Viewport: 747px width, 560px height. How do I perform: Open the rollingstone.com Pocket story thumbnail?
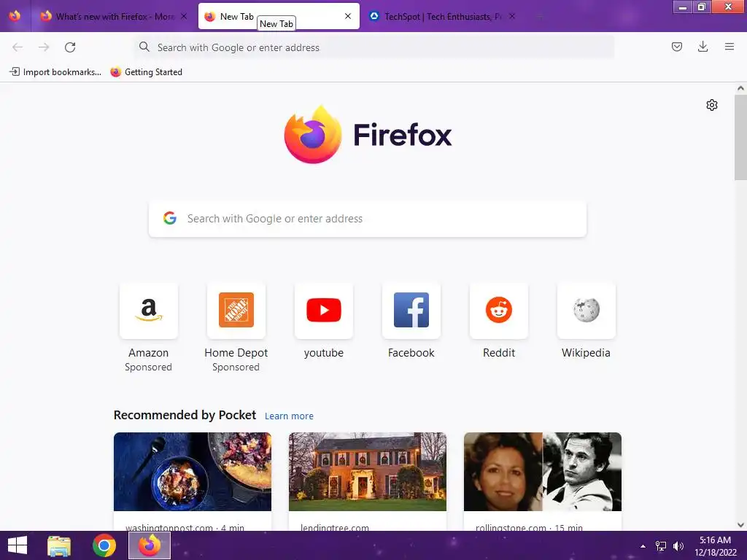point(543,472)
